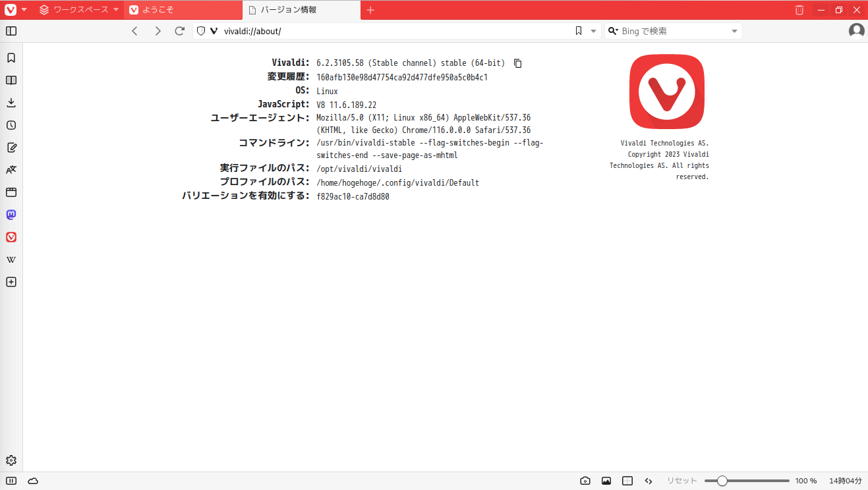
Task: Open the Bookmarks panel
Action: pyautogui.click(x=11, y=58)
